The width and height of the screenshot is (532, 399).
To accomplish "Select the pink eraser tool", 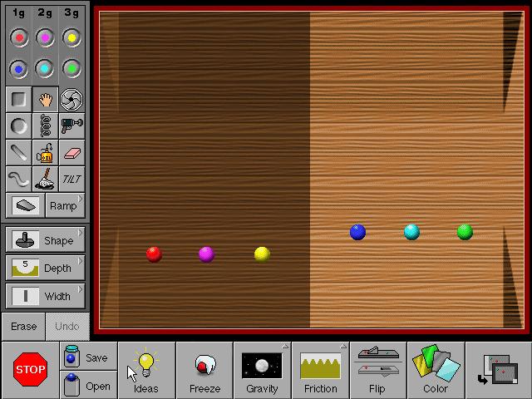I will click(x=71, y=153).
